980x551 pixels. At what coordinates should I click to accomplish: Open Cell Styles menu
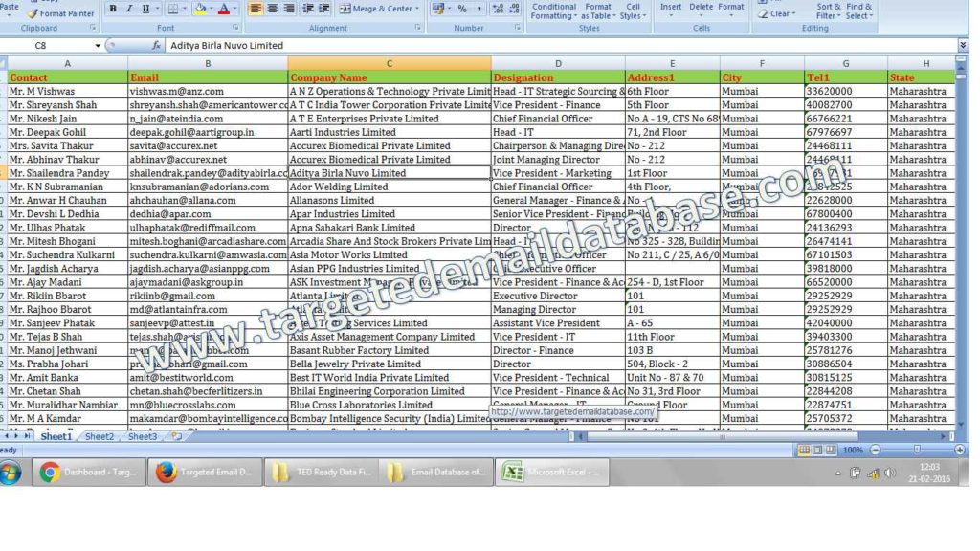tap(633, 11)
